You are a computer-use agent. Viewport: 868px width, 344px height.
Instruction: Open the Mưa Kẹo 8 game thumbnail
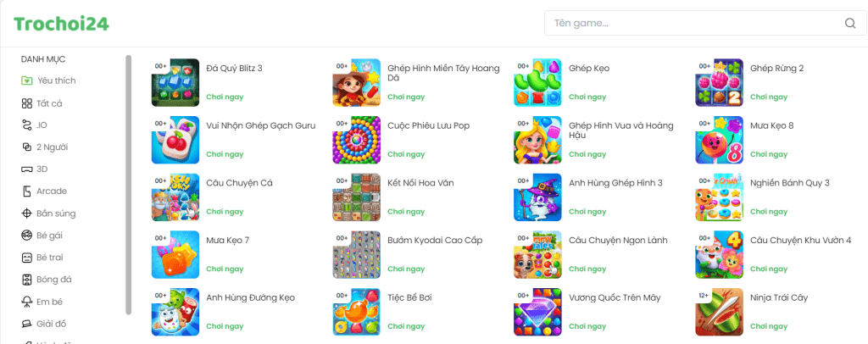[719, 140]
